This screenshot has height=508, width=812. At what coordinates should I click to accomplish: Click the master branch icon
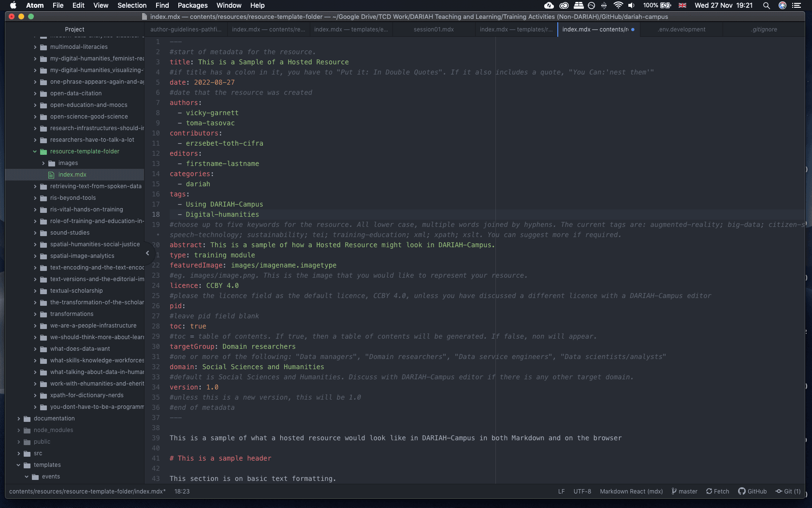coord(674,491)
